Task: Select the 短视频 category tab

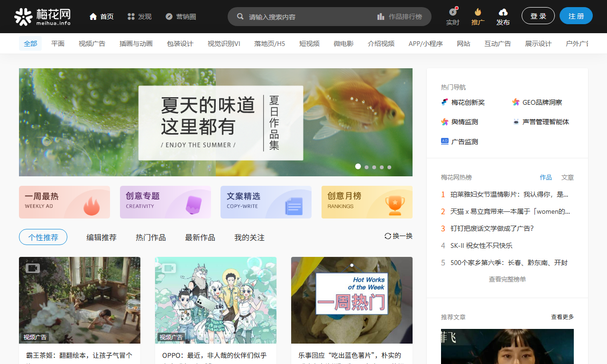Action: (309, 44)
